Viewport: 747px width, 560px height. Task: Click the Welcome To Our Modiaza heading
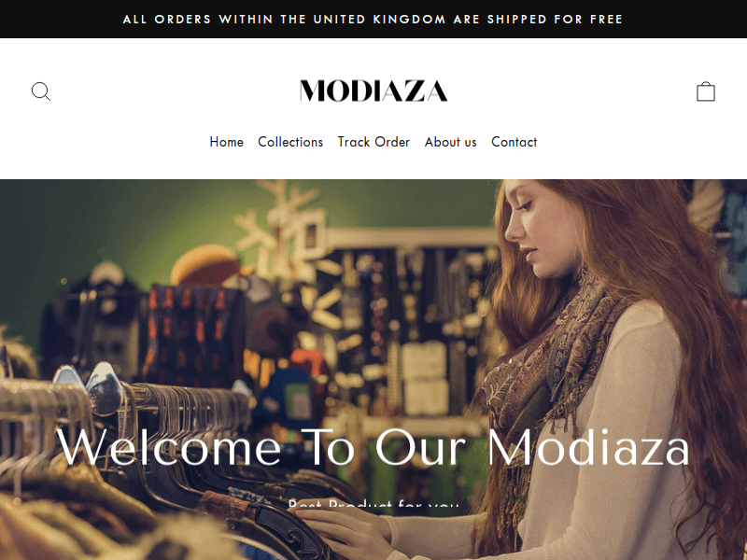pos(373,447)
